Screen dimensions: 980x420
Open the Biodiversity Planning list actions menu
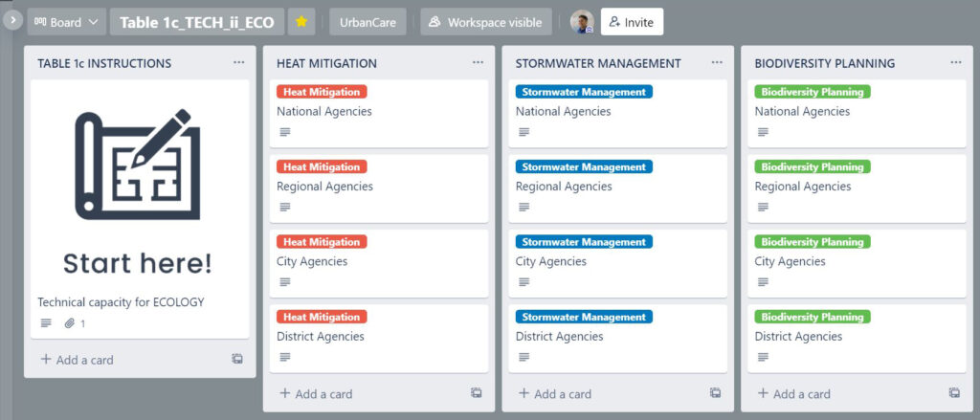(955, 63)
